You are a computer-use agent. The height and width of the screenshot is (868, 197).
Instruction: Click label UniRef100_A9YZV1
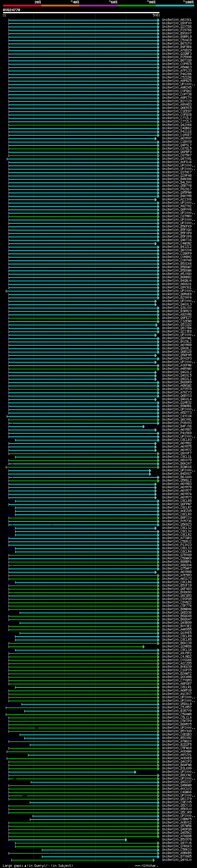[176, 755]
